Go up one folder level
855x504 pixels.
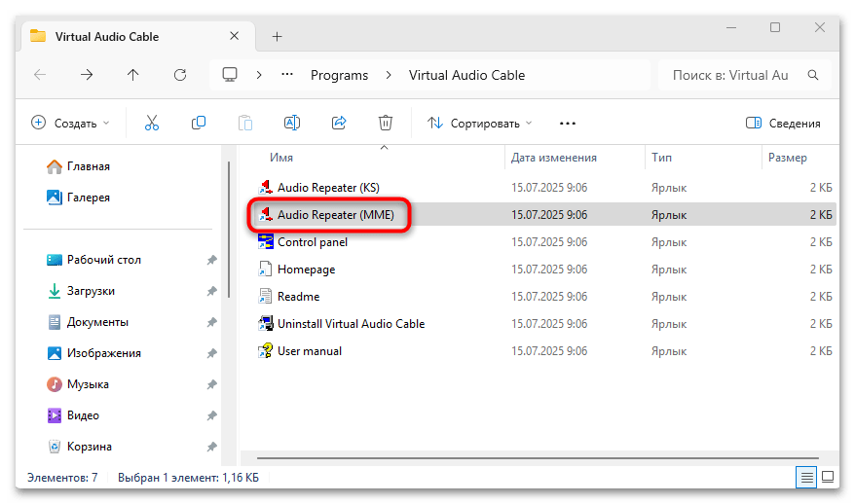coord(133,75)
